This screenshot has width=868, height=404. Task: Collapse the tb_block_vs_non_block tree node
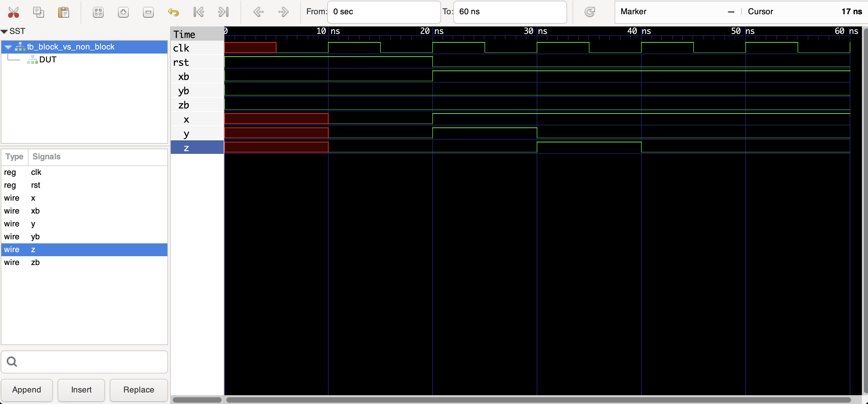click(x=8, y=47)
